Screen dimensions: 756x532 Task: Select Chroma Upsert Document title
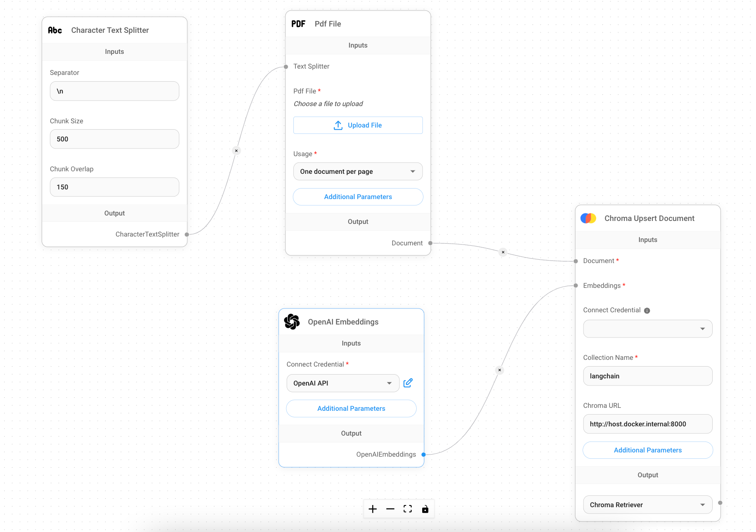point(650,218)
